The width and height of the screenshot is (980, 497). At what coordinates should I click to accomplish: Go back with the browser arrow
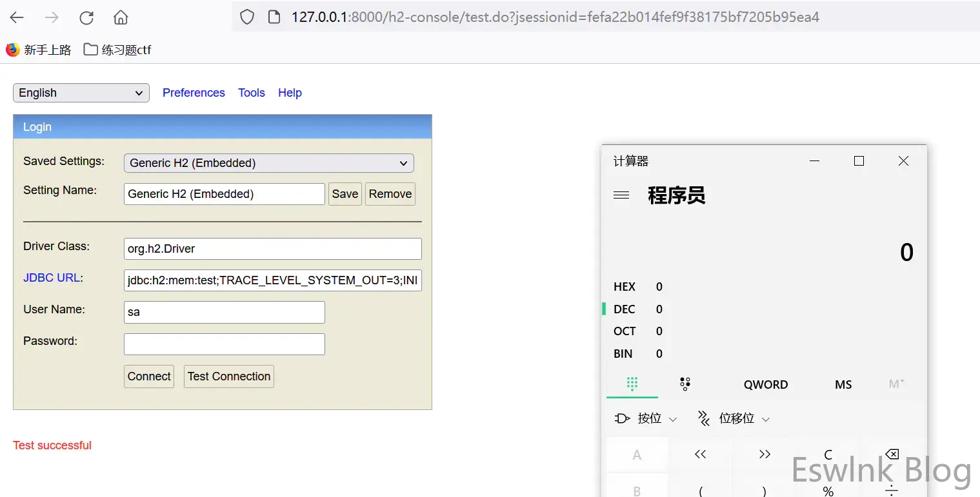tap(17, 18)
